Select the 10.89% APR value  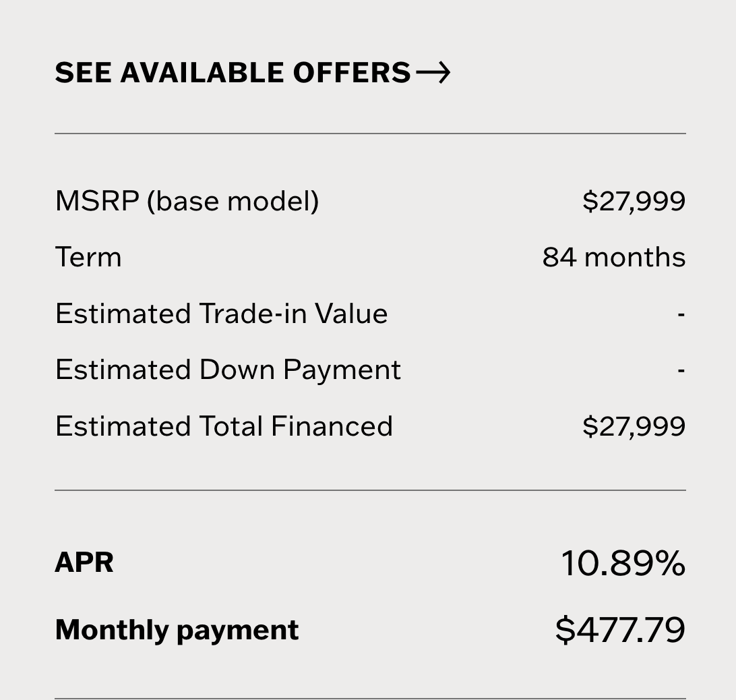tap(623, 562)
